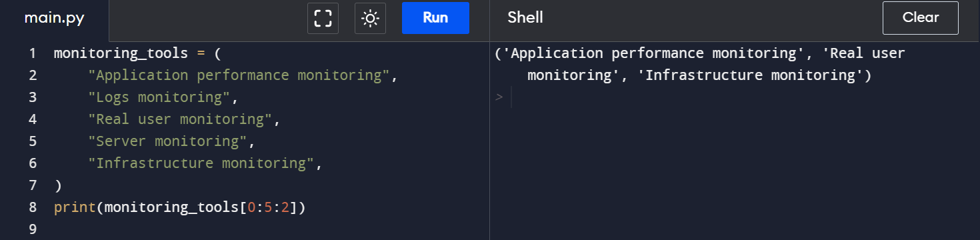Run the Python code

point(435,18)
